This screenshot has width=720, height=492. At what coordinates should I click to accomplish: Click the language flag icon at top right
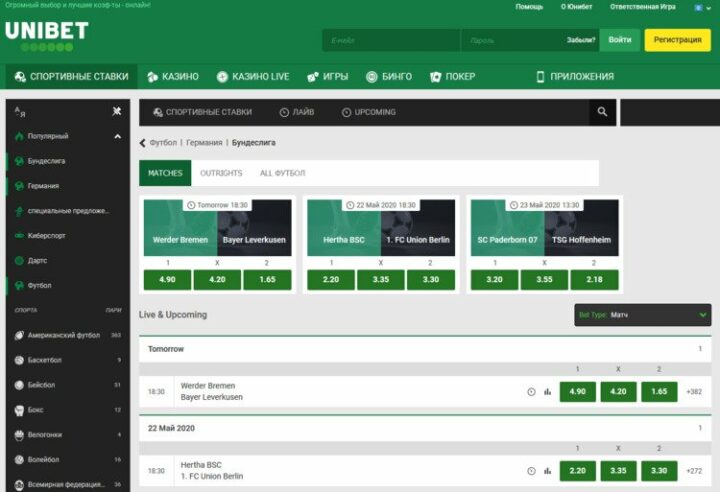pos(698,7)
